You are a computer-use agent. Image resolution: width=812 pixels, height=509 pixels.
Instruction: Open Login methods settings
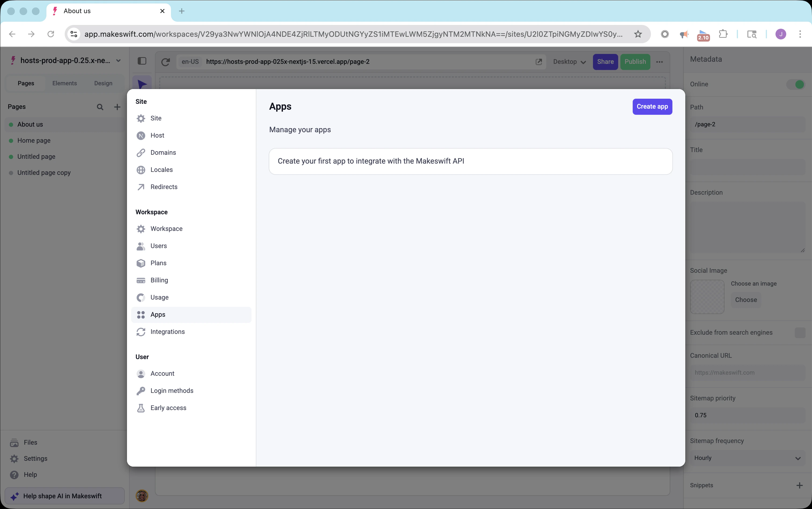(172, 390)
